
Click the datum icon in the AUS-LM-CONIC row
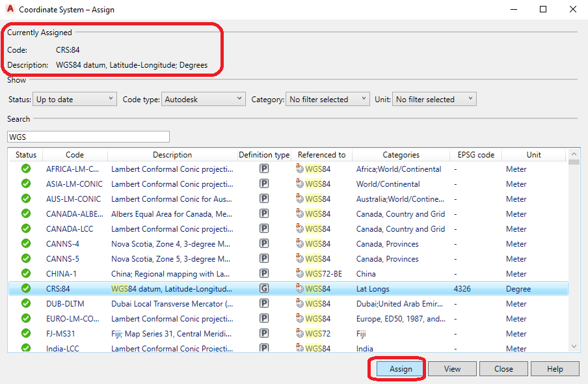(300, 199)
